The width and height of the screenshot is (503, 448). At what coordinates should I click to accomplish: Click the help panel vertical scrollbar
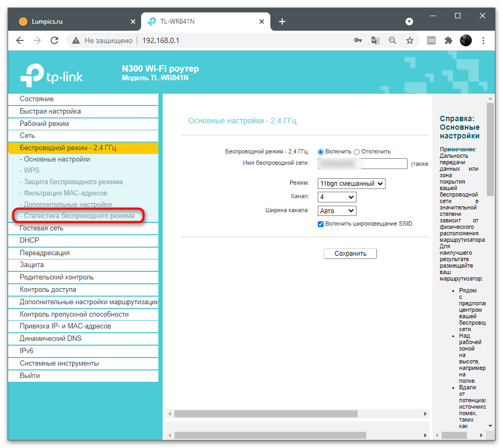coord(490,149)
